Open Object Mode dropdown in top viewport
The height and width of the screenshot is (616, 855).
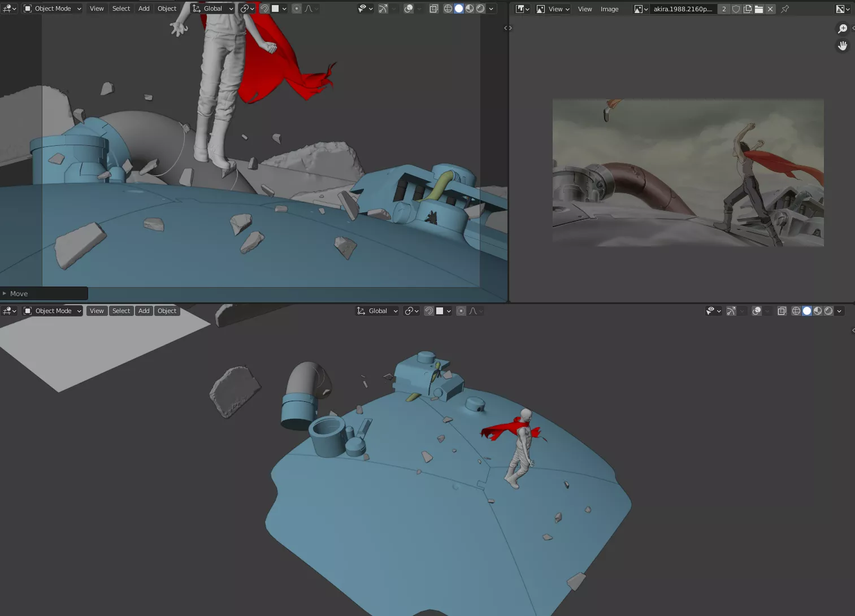tap(53, 8)
